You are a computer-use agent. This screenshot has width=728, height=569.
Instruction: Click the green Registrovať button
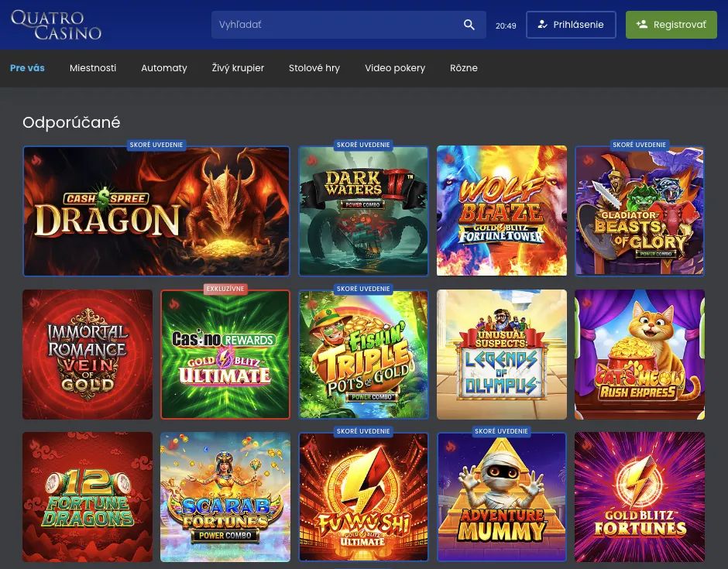click(671, 25)
